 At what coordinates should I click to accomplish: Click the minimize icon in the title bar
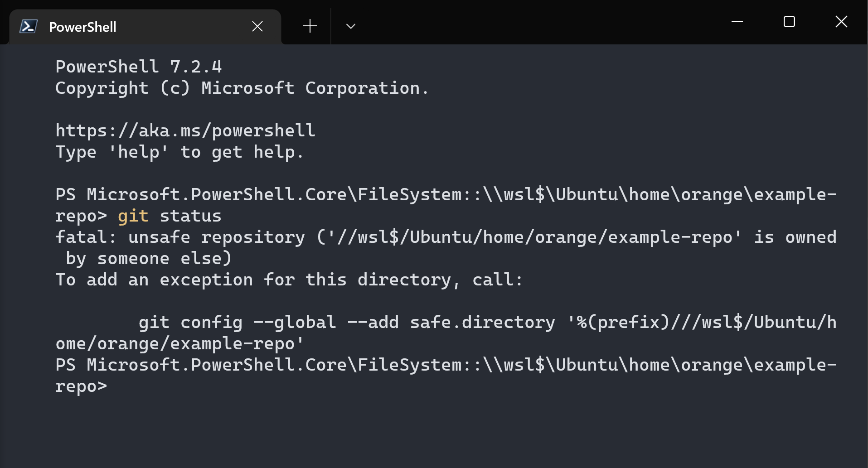point(737,21)
